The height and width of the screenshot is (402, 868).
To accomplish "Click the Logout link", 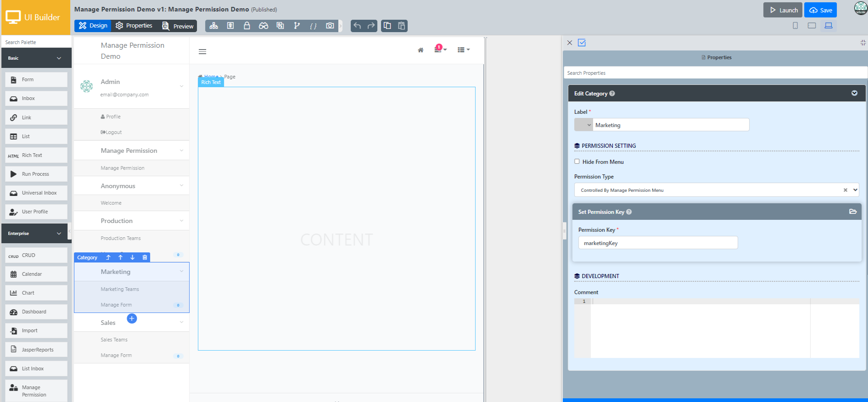I will 111,132.
